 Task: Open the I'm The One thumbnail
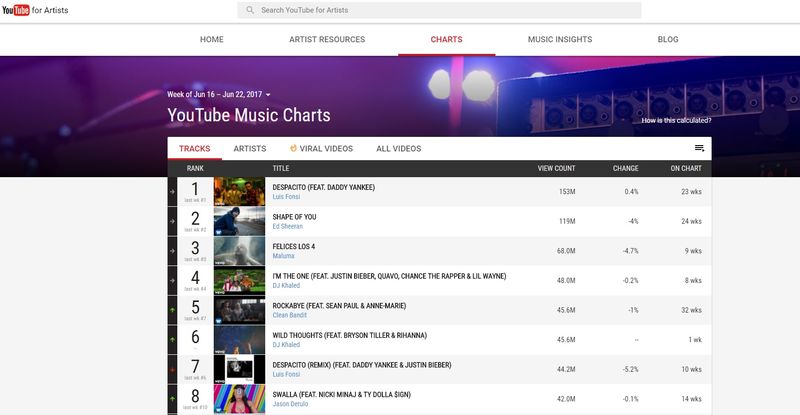239,280
